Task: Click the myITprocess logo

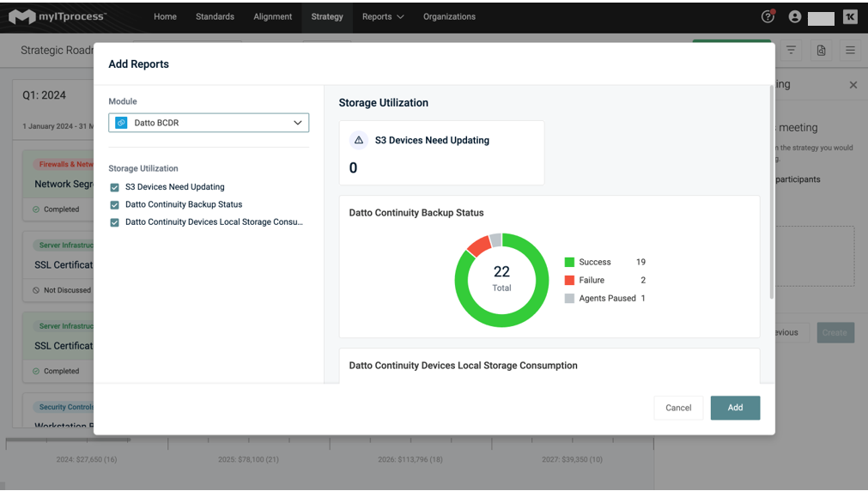Action: pyautogui.click(x=57, y=16)
